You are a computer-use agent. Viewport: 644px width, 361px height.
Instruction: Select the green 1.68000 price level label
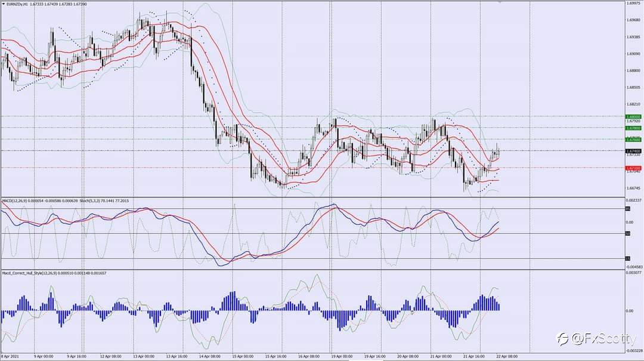click(633, 117)
